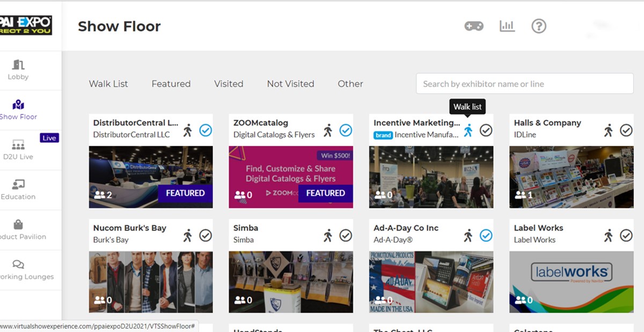Go to Lobby in sidebar
Viewport: 644px width, 332px height.
(18, 70)
